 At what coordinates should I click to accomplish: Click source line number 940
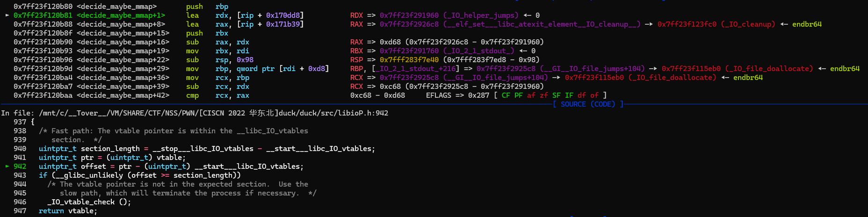(x=20, y=149)
